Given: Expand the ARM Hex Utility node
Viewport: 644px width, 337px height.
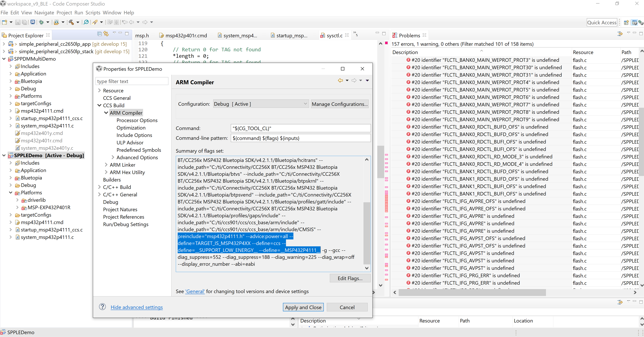Looking at the screenshot, I should coord(106,172).
